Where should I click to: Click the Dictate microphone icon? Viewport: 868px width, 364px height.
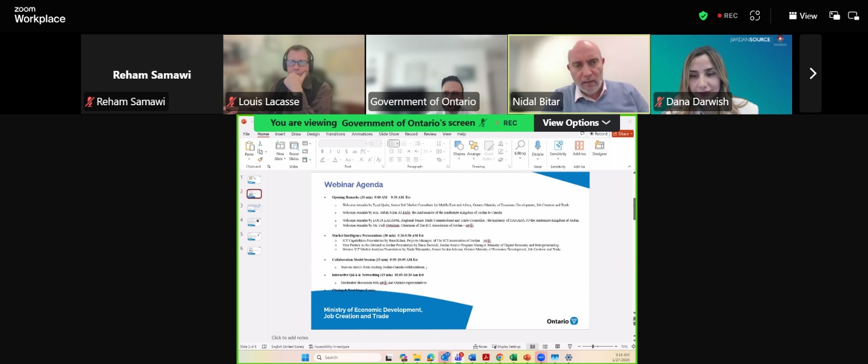[x=538, y=145]
